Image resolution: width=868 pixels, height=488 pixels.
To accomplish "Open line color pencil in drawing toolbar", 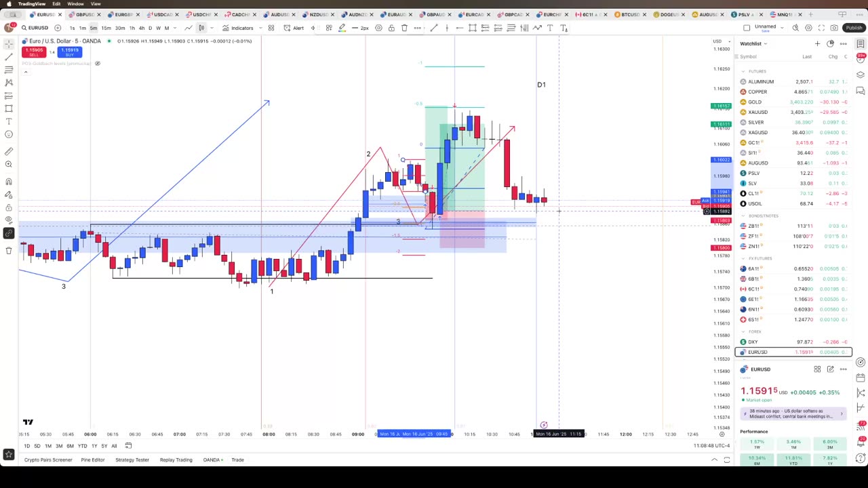I will point(342,28).
